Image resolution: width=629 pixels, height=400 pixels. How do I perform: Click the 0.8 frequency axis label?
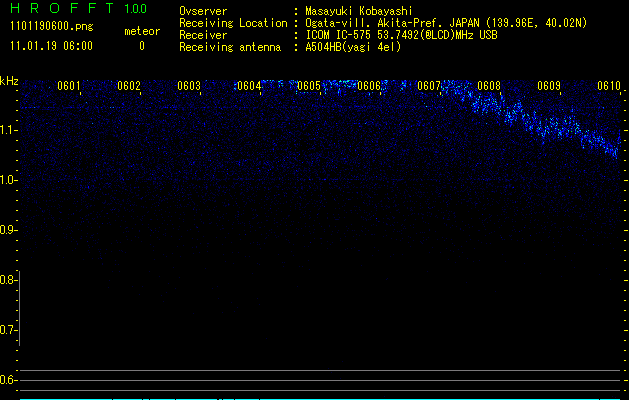point(8,280)
